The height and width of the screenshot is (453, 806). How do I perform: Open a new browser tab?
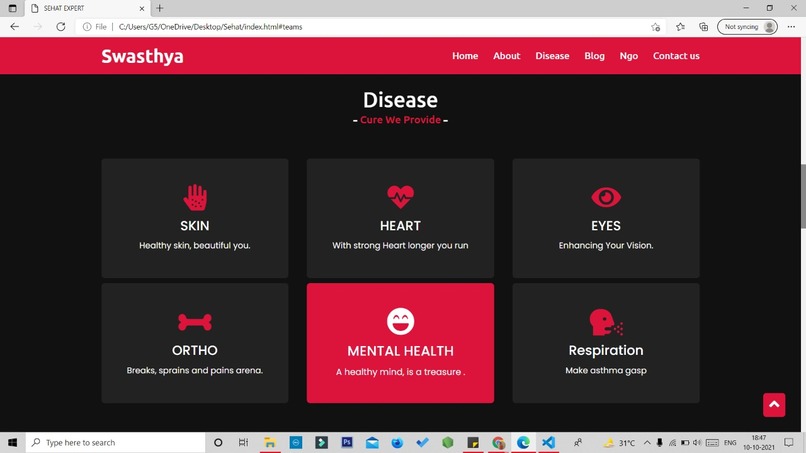159,8
